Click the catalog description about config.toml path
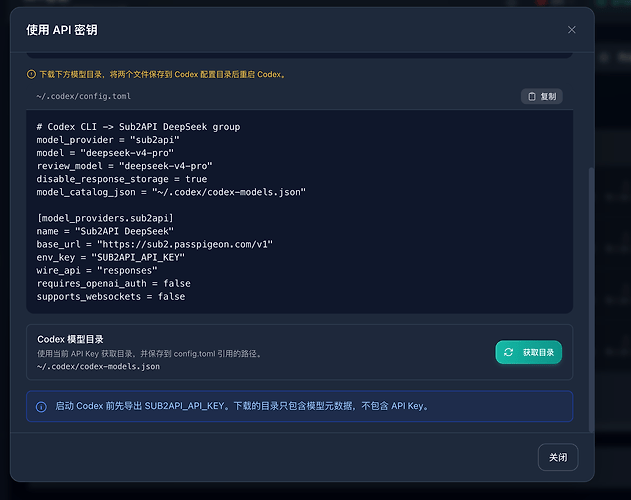631x500 pixels. [150, 353]
